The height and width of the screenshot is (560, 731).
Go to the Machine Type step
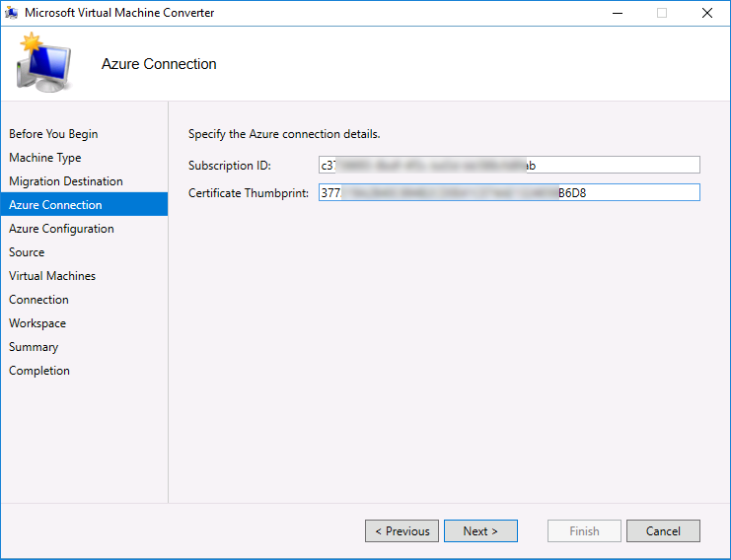tap(44, 158)
